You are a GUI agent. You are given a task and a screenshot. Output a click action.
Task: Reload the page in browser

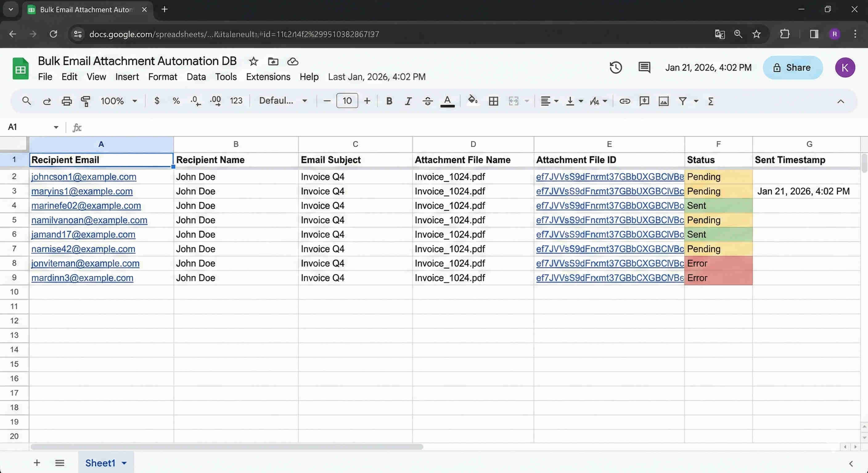point(53,34)
